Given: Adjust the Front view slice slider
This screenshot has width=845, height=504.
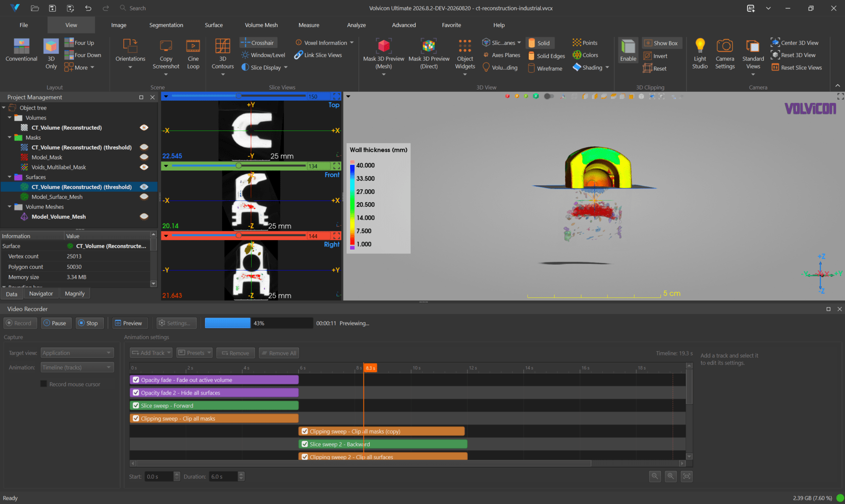Looking at the screenshot, I should (x=239, y=166).
